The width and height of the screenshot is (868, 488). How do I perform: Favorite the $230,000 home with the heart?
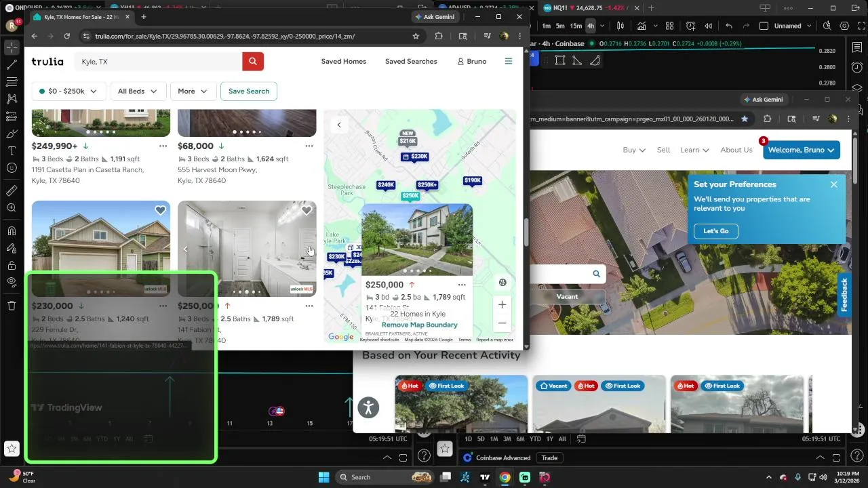pyautogui.click(x=160, y=211)
